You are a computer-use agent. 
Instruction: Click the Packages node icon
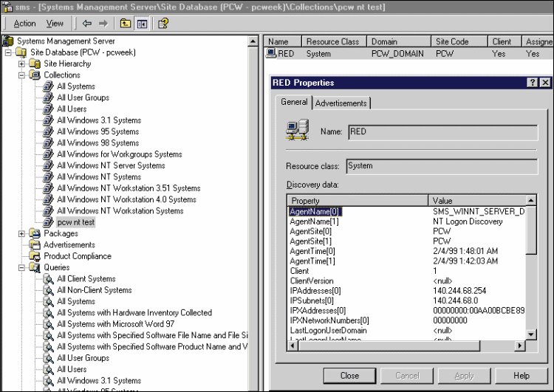35,233
